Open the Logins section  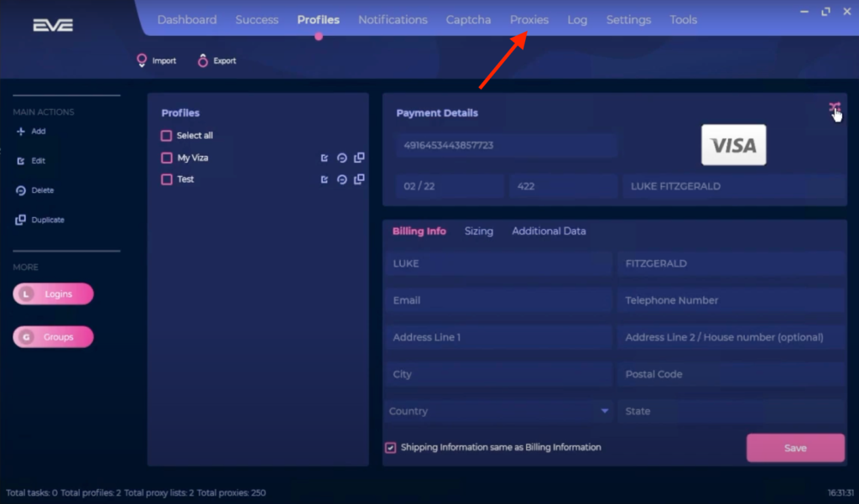coord(54,294)
